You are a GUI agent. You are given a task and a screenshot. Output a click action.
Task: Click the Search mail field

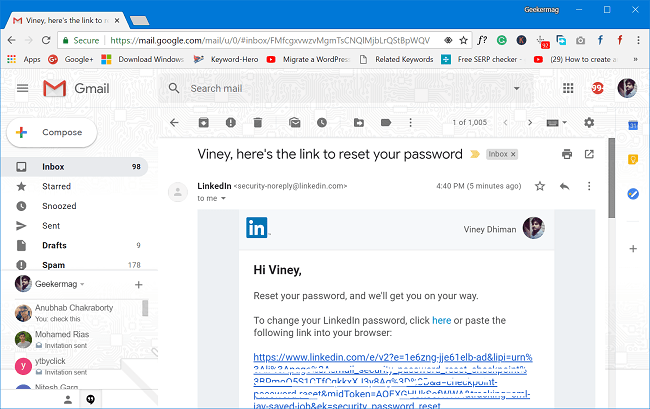click(x=344, y=88)
